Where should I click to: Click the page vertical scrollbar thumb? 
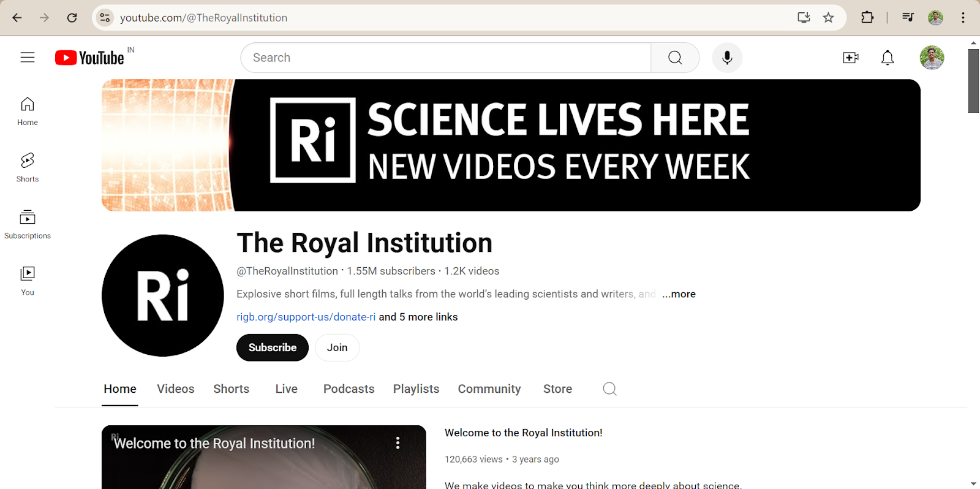(x=973, y=80)
